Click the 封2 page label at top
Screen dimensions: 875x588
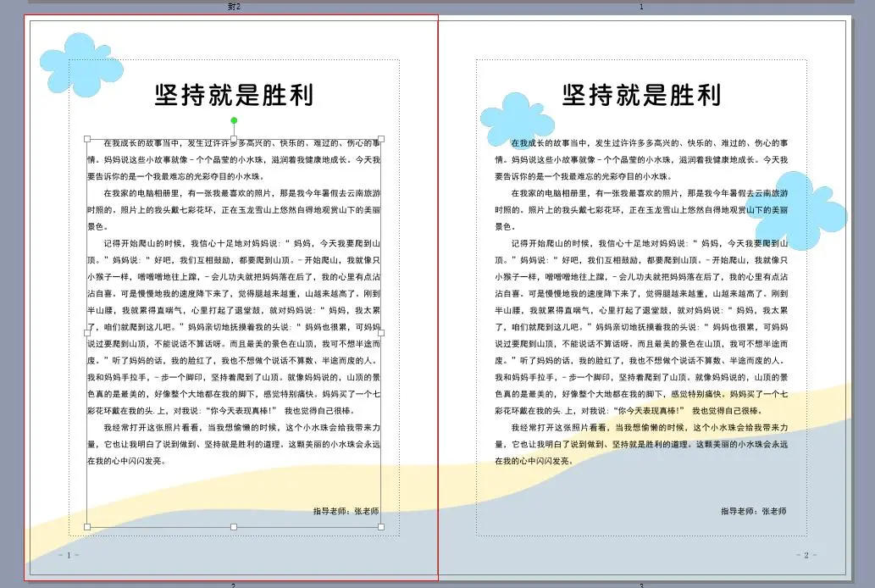coord(235,7)
